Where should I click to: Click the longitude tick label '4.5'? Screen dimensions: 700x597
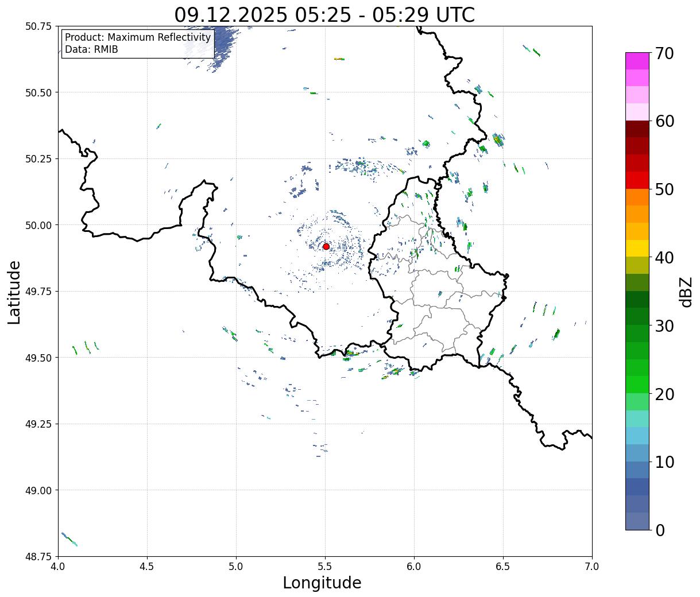pos(147,566)
